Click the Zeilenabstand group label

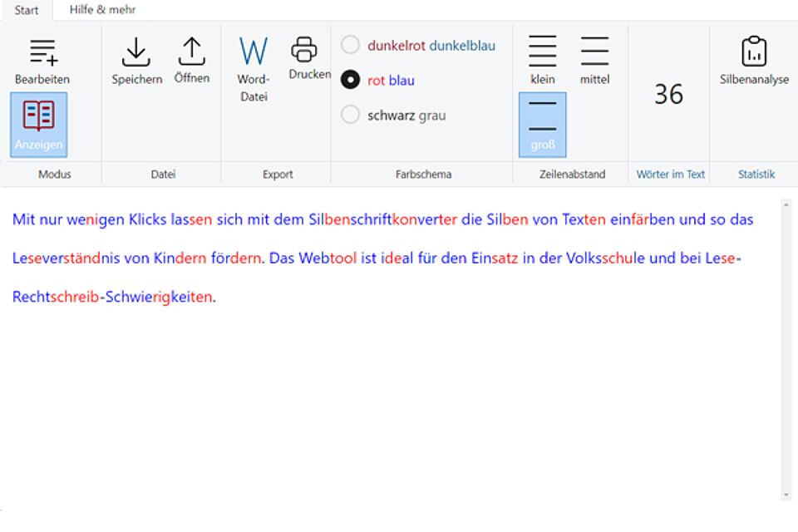tap(572, 174)
